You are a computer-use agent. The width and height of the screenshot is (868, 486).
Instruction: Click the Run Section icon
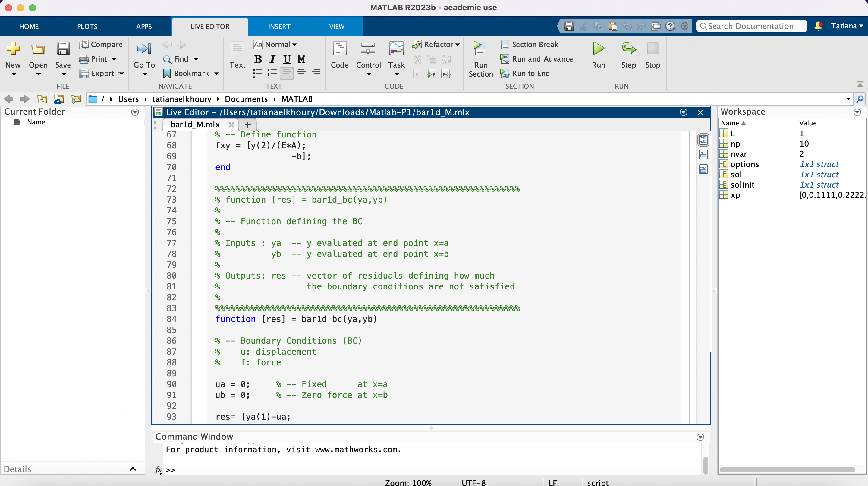click(480, 49)
